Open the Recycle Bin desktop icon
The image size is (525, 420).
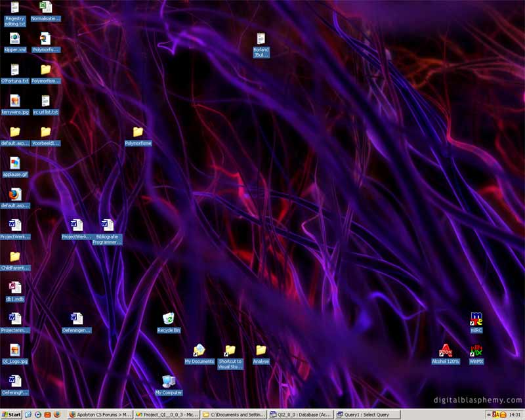[169, 319]
